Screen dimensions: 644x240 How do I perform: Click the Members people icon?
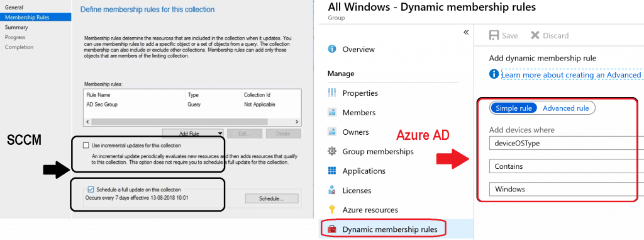coord(332,112)
